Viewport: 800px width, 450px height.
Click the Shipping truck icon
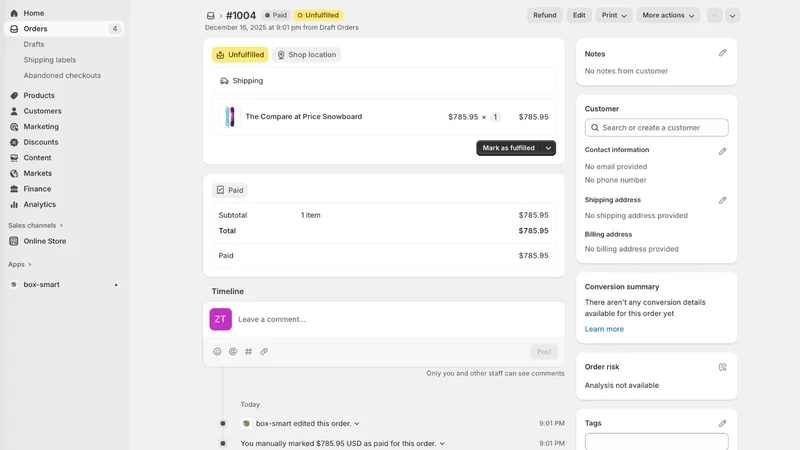(224, 81)
